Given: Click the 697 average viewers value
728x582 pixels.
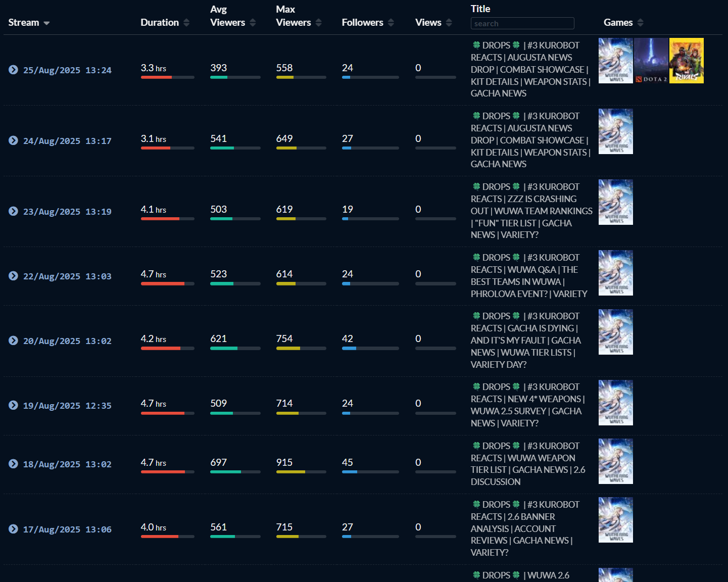Looking at the screenshot, I should point(219,462).
